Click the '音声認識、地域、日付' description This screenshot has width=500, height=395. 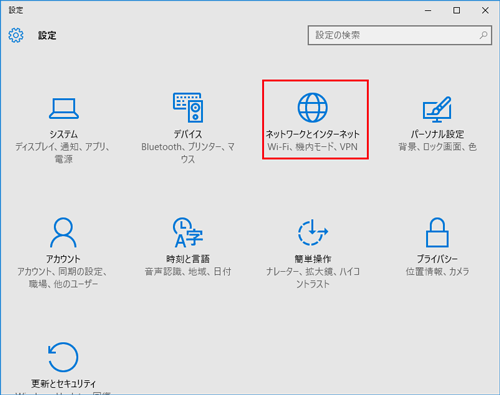188,272
